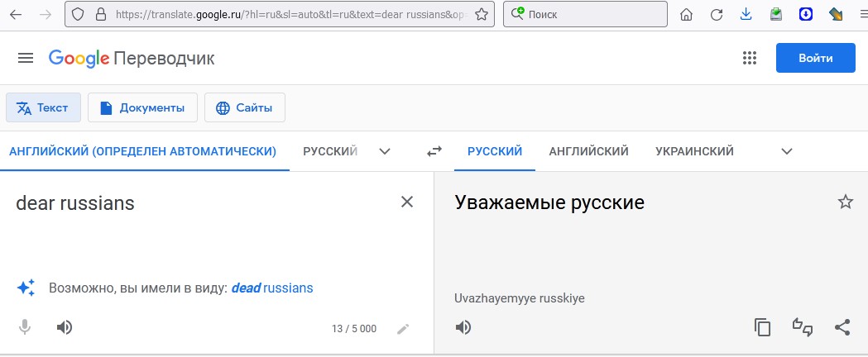Listen to the Russian translation audio

click(463, 328)
